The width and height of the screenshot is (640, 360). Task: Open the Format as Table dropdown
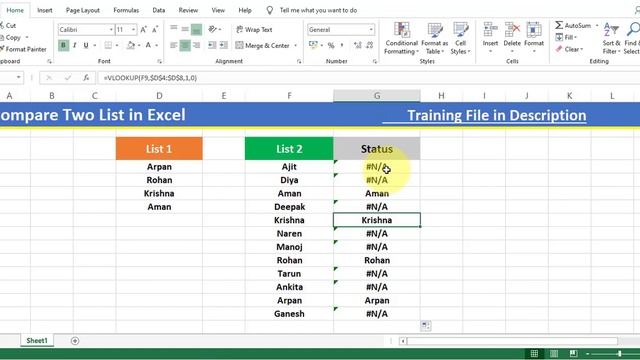pyautogui.click(x=435, y=39)
